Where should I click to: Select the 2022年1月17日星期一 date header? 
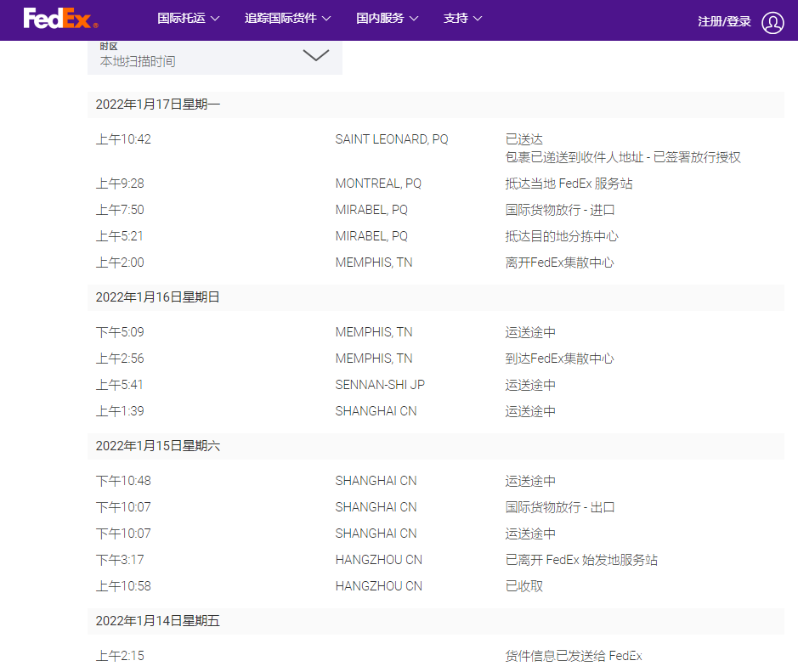point(436,104)
